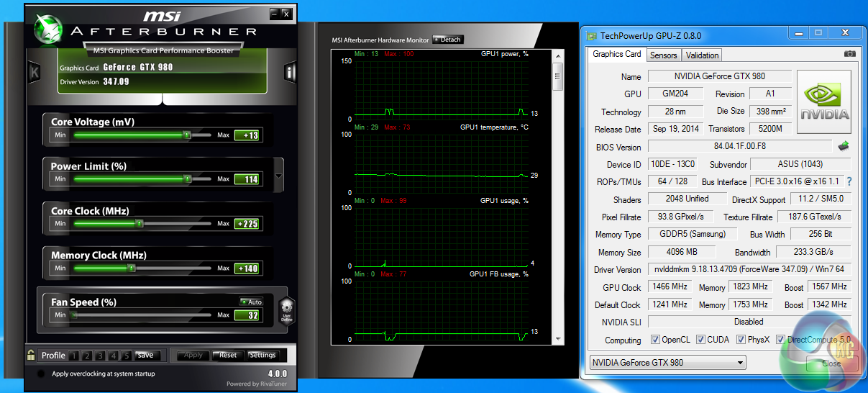Click the Core Clock slider handle
868x393 pixels.
click(x=140, y=224)
